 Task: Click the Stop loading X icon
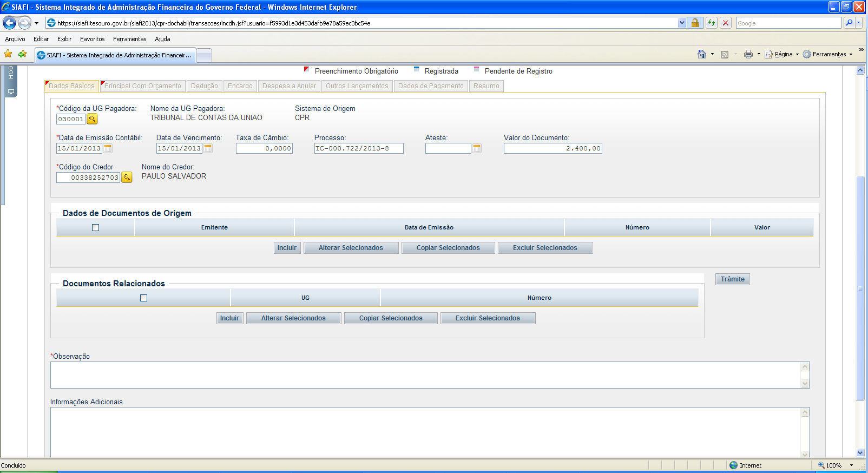tap(726, 23)
